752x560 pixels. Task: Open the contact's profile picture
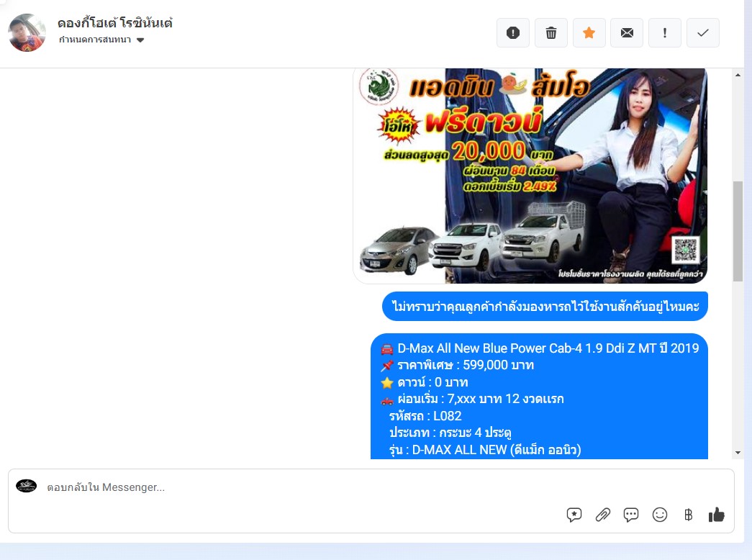pyautogui.click(x=27, y=32)
